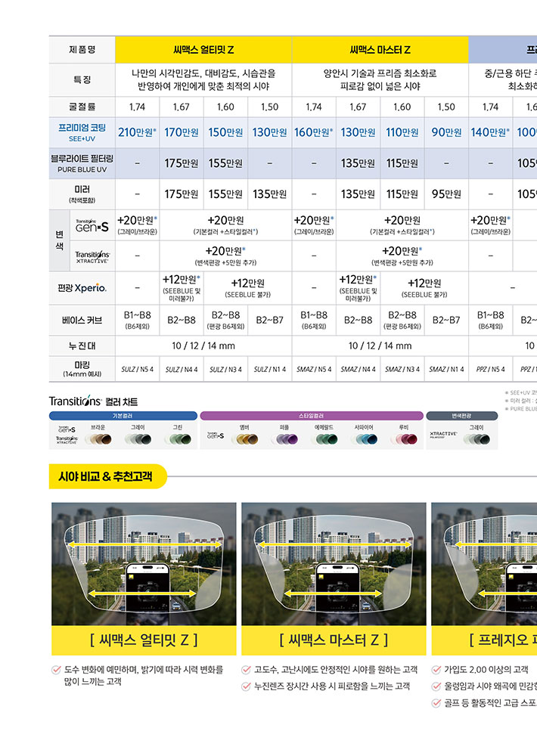Click the 'B2~B7' cell under 씨맥스 얼티밋 Z
Viewport: 537px width, 756px height.
[x=270, y=320]
